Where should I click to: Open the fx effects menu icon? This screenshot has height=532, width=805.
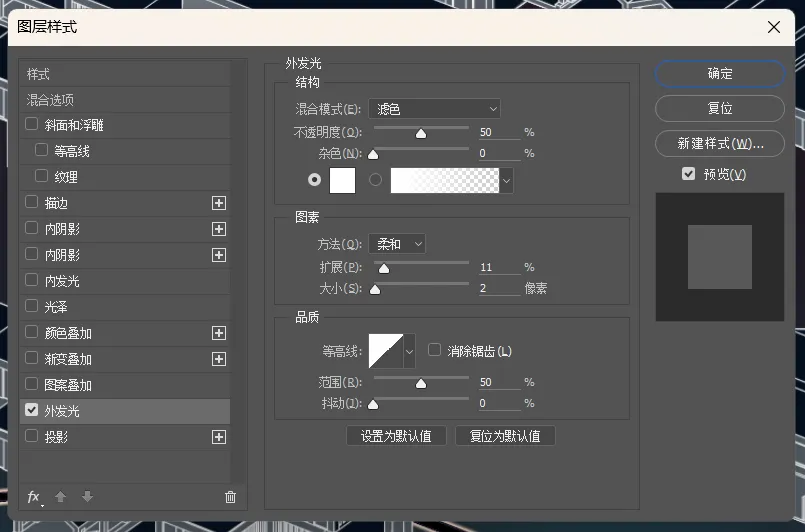pos(34,497)
